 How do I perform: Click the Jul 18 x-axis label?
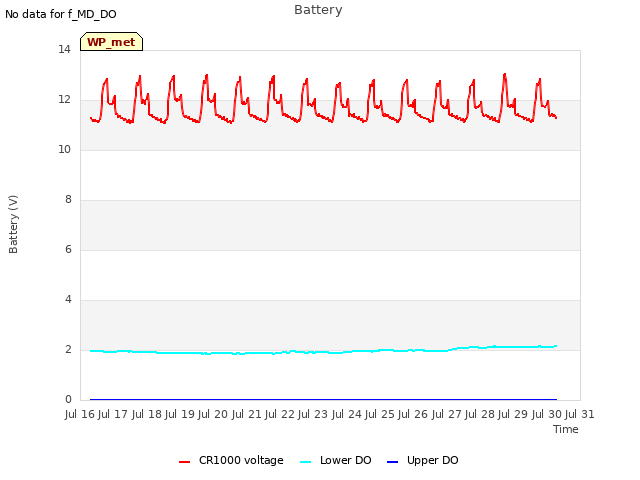146,414
